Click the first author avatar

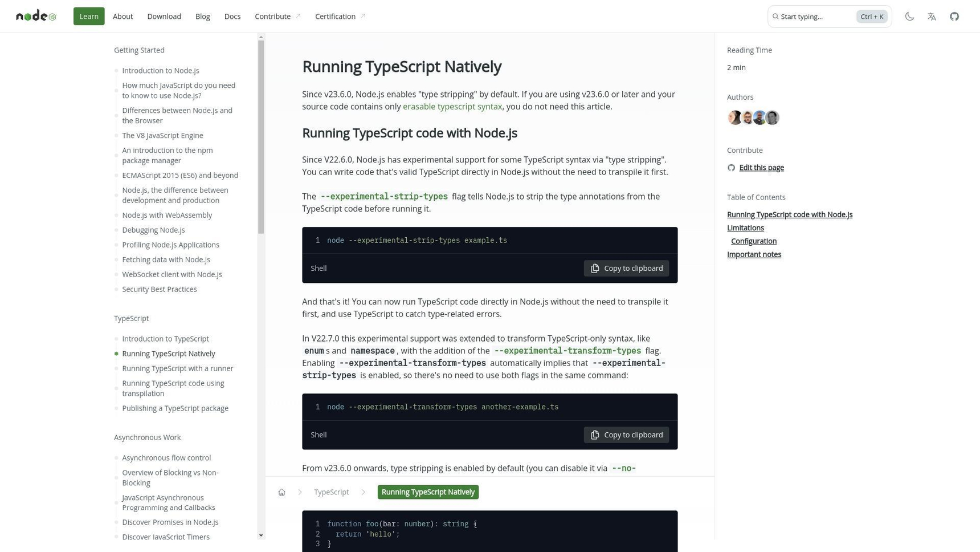(734, 117)
